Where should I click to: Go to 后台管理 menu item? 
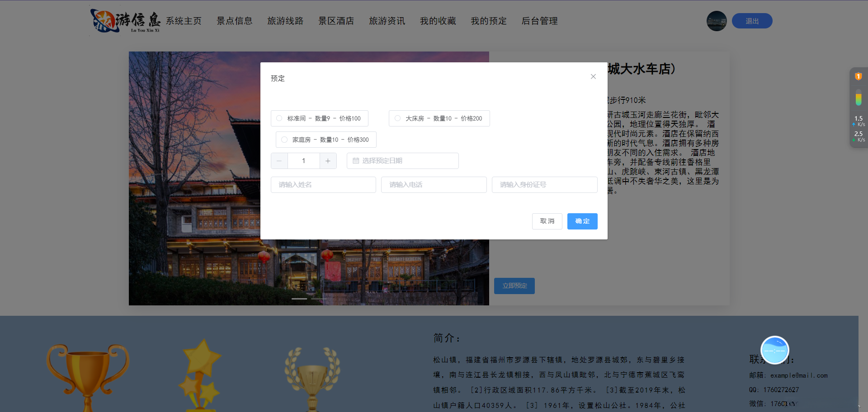click(540, 21)
